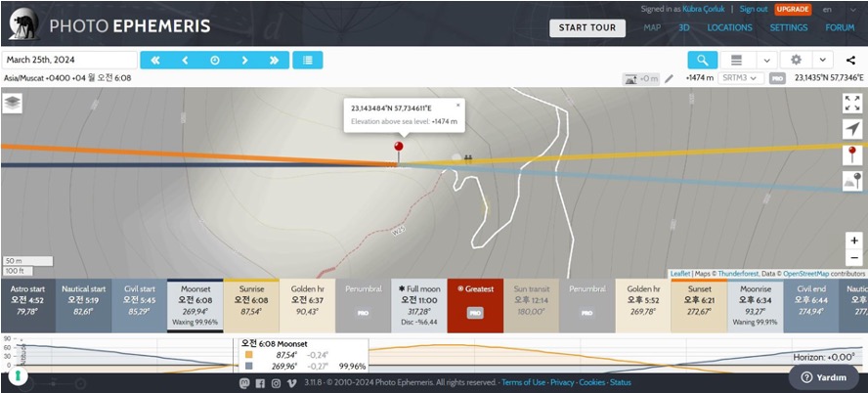This screenshot has height=393, width=868.
Task: Go to the SETTINGS menu item
Action: [x=788, y=27]
